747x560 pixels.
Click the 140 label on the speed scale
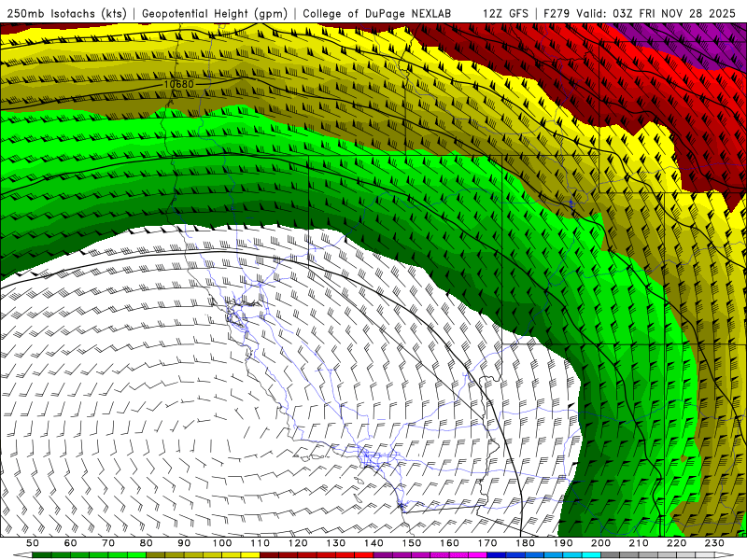373,543
